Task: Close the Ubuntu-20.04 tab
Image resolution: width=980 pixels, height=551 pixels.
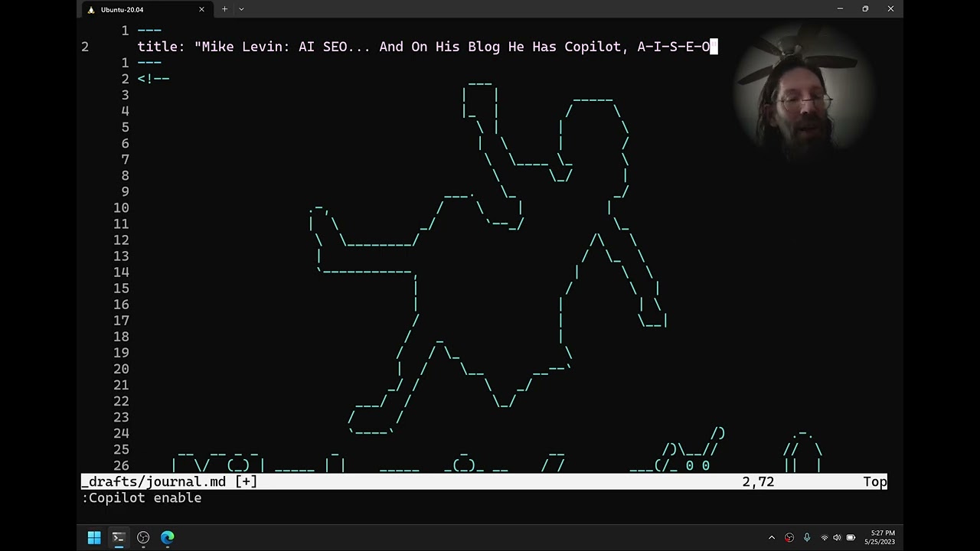Action: [202, 9]
